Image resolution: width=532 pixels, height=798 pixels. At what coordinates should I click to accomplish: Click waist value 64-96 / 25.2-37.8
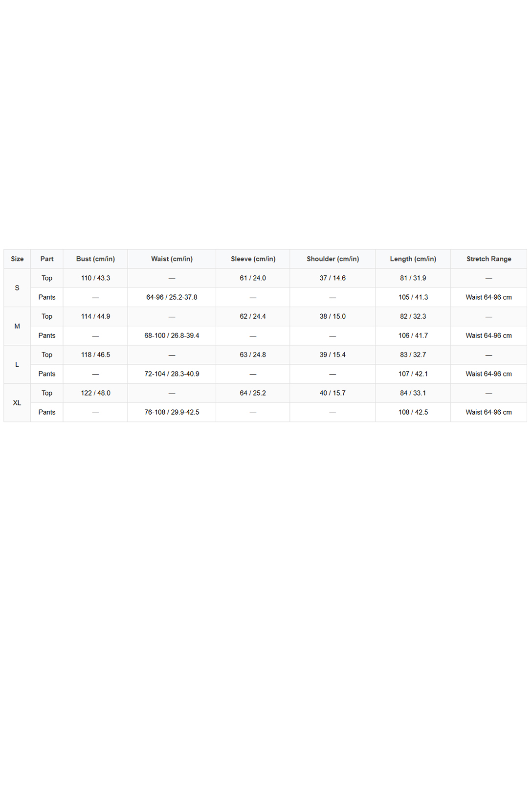(172, 297)
